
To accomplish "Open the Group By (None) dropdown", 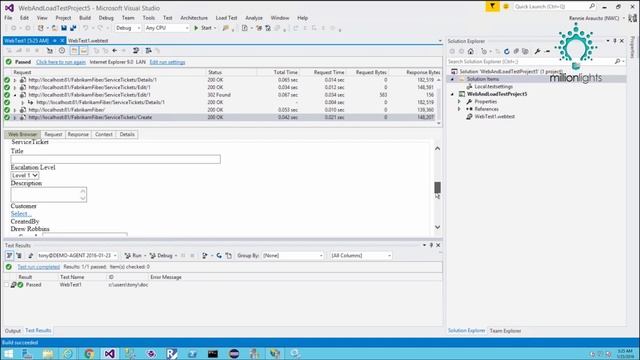I will 292,256.
